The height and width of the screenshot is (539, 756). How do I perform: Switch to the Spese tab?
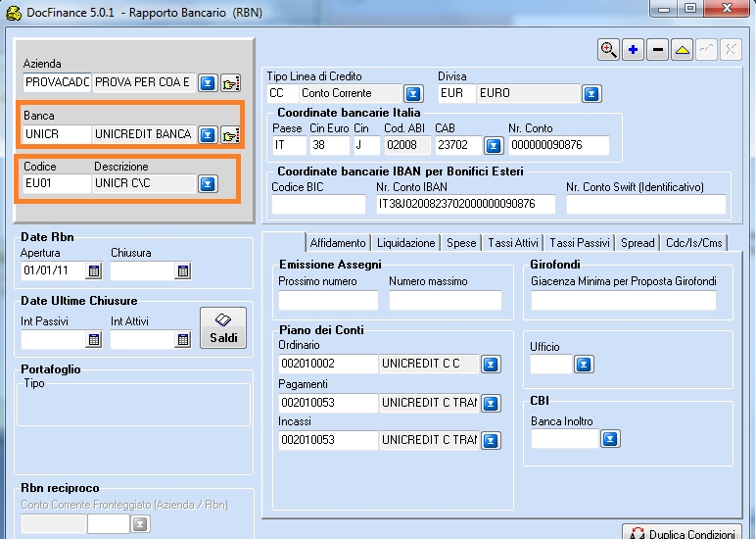[461, 243]
